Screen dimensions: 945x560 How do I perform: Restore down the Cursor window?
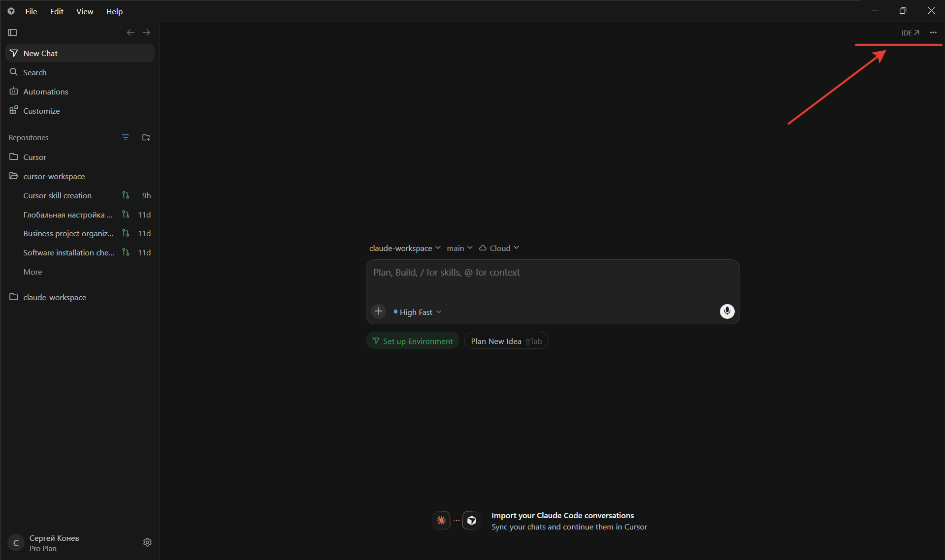(x=903, y=11)
